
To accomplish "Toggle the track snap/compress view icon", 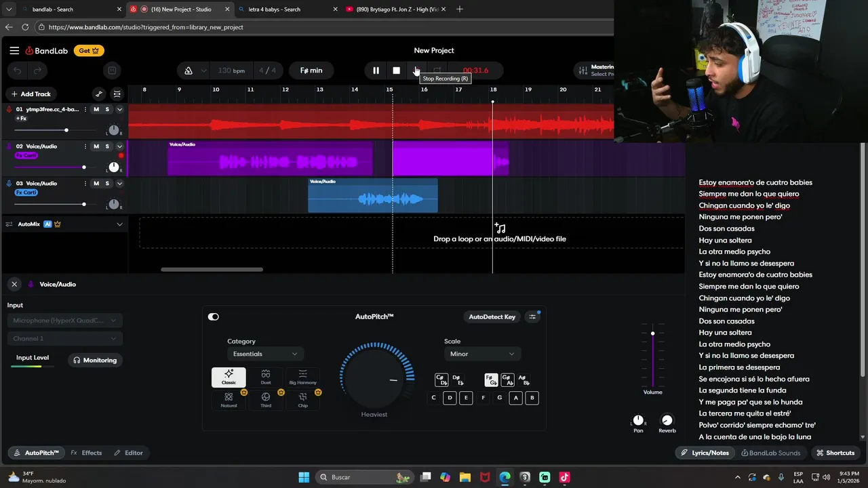I will (117, 94).
